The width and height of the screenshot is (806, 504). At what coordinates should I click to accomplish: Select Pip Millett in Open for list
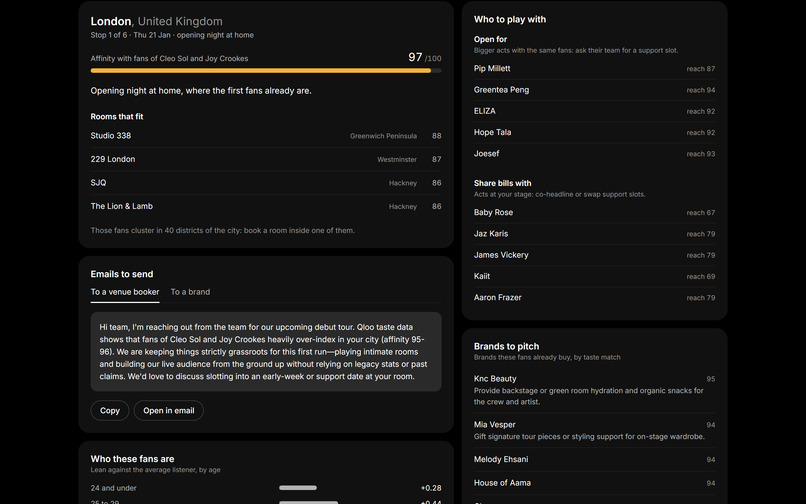click(x=594, y=68)
